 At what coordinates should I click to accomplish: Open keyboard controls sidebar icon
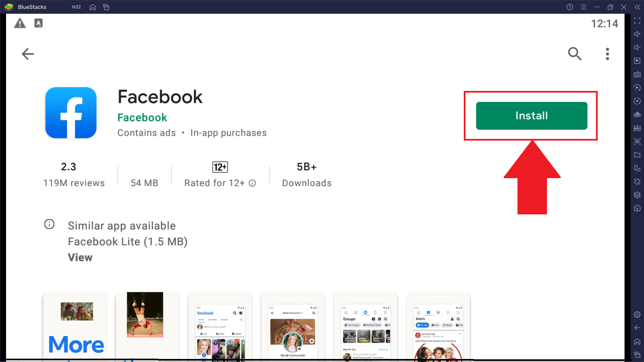pos(637,74)
